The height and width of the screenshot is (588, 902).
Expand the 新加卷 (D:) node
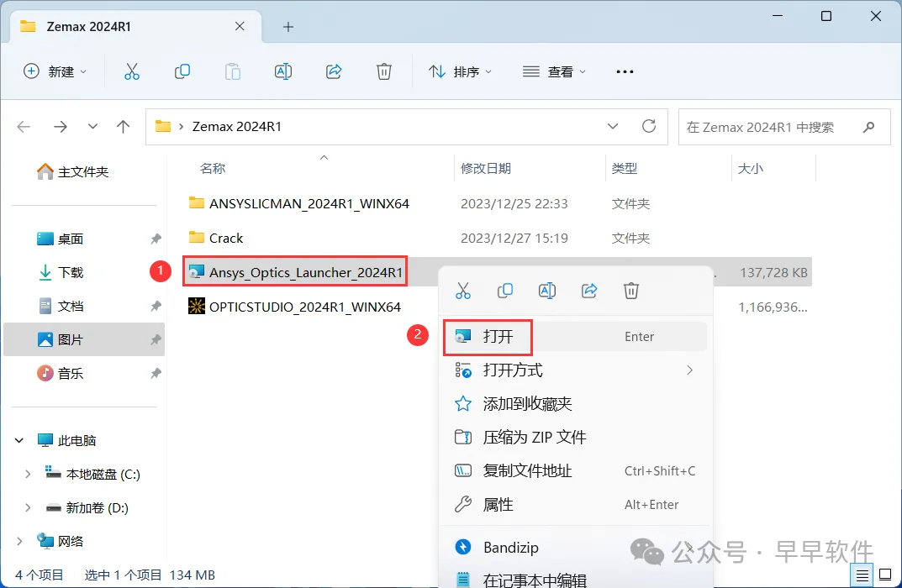28,507
